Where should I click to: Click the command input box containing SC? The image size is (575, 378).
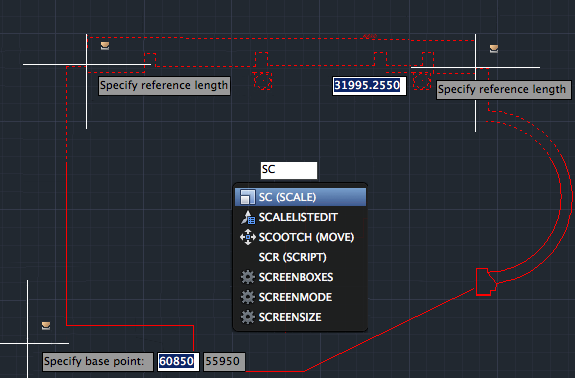(289, 170)
